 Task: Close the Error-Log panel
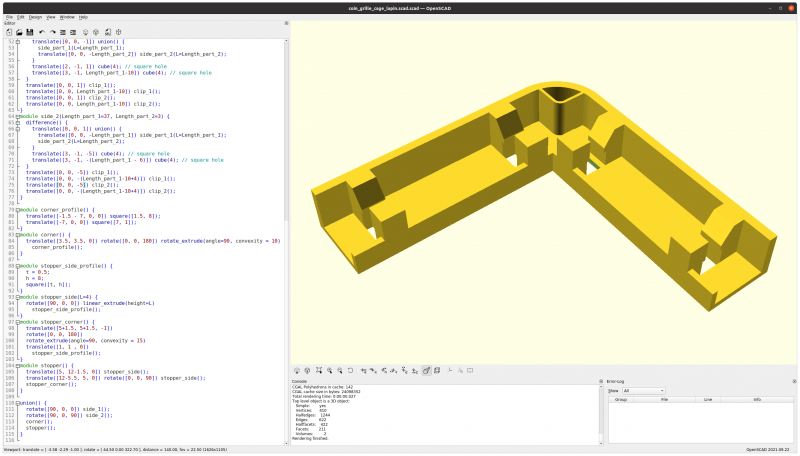point(794,382)
